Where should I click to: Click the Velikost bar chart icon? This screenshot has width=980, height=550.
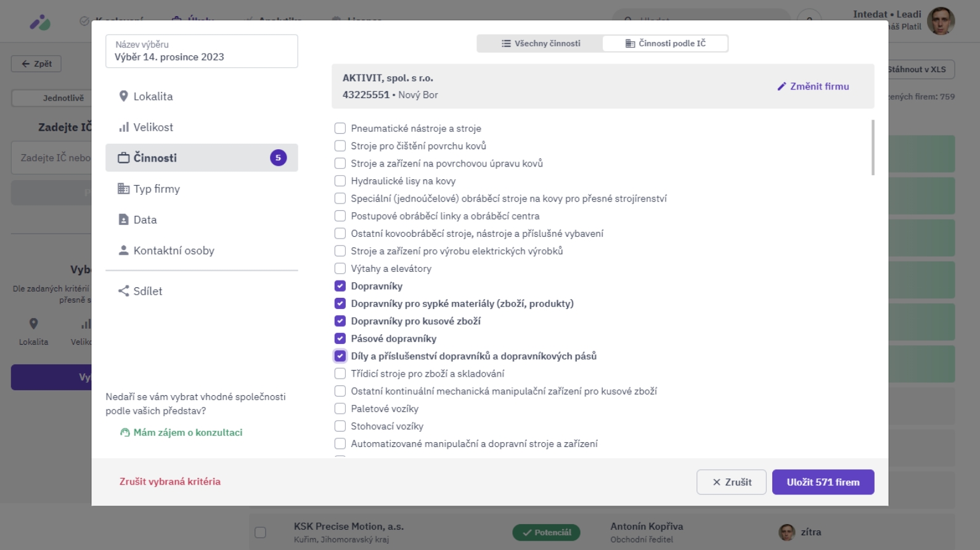(x=124, y=127)
